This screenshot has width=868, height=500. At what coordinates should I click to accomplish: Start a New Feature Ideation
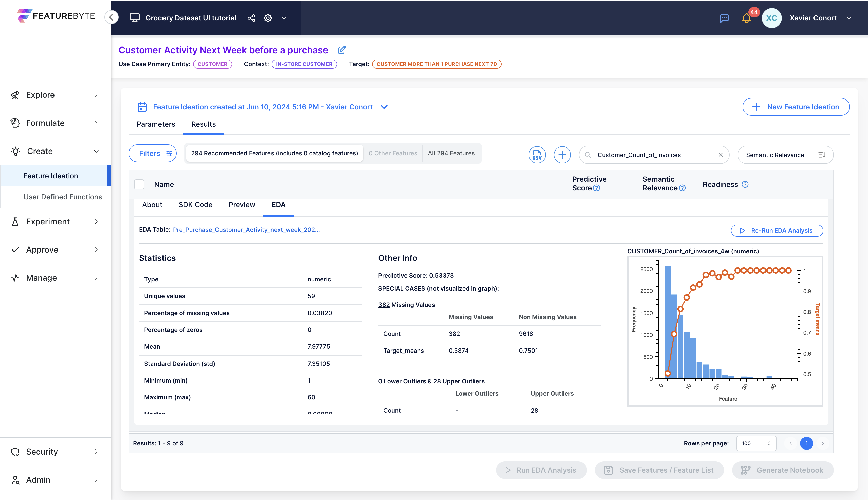(796, 107)
